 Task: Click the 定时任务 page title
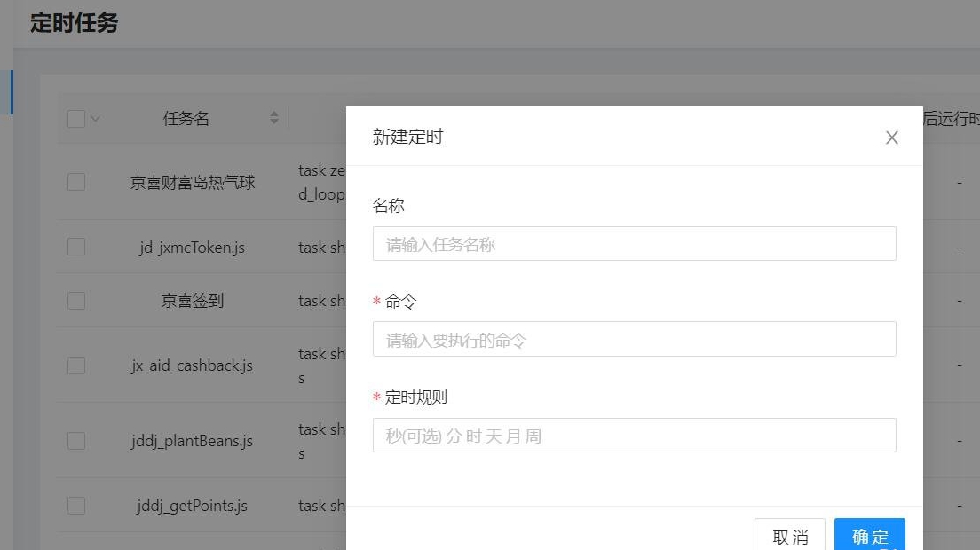74,23
